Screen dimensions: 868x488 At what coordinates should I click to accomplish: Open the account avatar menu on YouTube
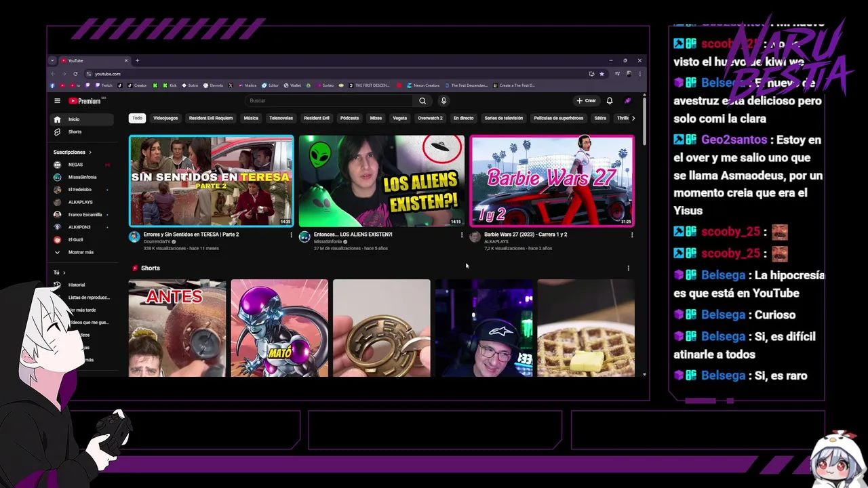pos(628,101)
